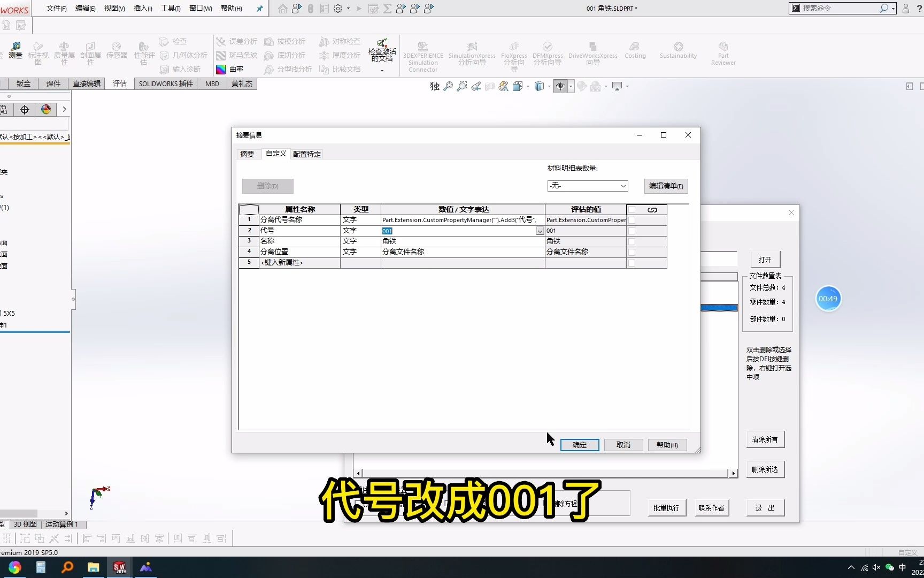This screenshot has height=578, width=924.
Task: Select the 测量 measure tool
Action: pyautogui.click(x=16, y=51)
